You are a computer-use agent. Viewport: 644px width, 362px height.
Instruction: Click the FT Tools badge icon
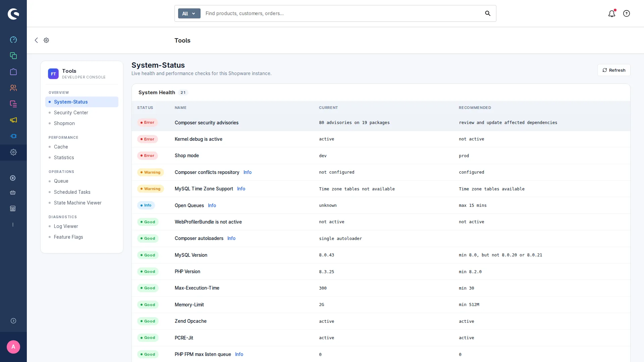click(53, 74)
